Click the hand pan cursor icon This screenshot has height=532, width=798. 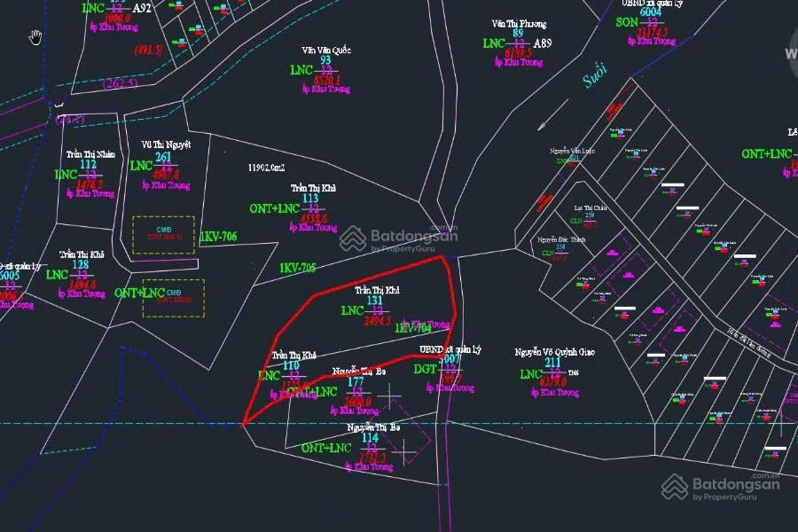click(35, 37)
